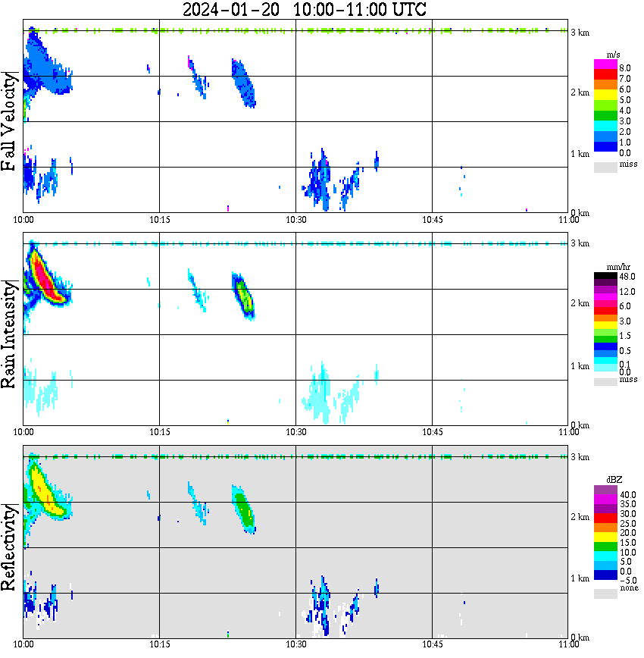Select the cyan 2.0 m/s legend swatch
Image resolution: width=644 pixels, height=658 pixels.
pyautogui.click(x=605, y=127)
